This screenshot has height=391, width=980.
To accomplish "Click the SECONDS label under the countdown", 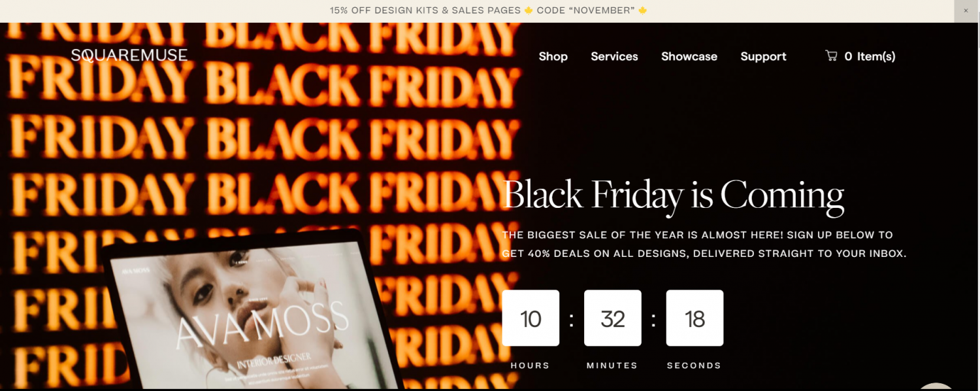I will click(x=694, y=365).
